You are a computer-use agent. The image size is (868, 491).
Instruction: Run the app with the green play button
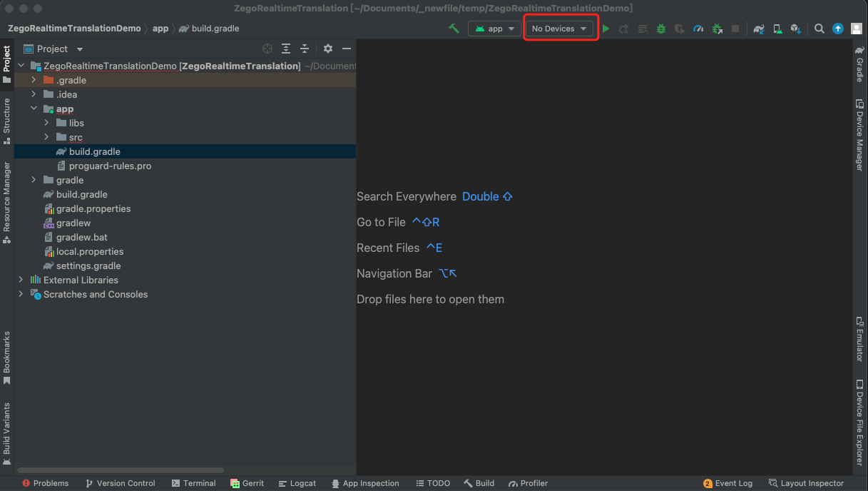(606, 29)
